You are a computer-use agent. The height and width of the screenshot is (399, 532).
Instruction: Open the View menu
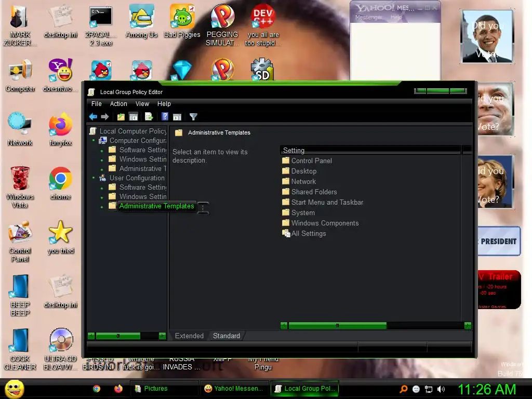(142, 104)
